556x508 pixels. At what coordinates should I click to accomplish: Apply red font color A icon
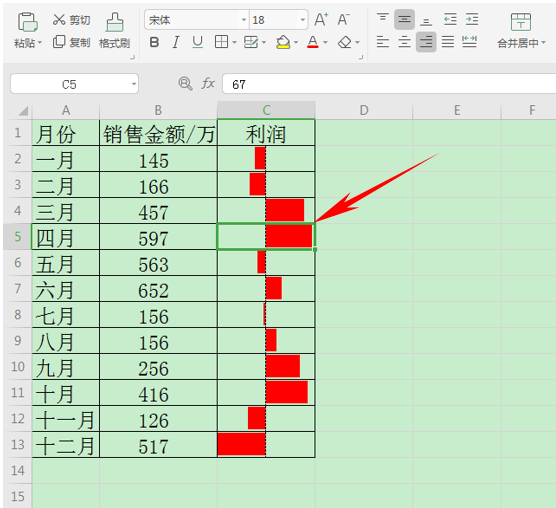tap(313, 42)
